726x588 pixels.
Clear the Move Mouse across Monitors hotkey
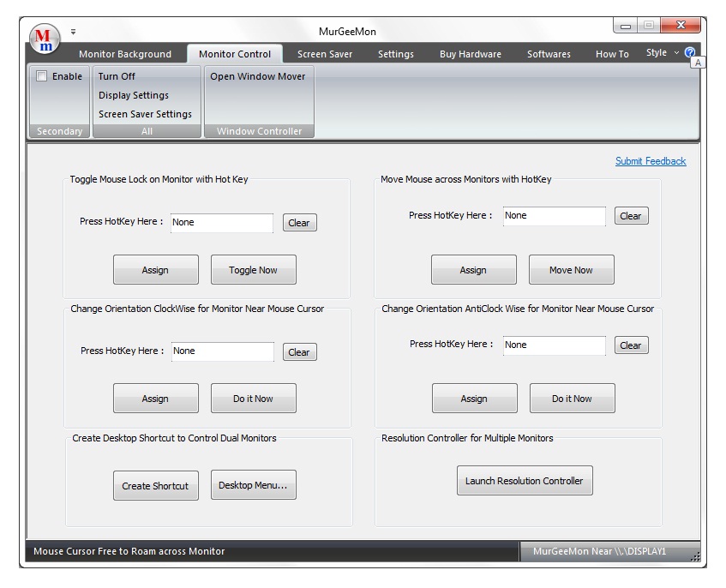click(631, 216)
